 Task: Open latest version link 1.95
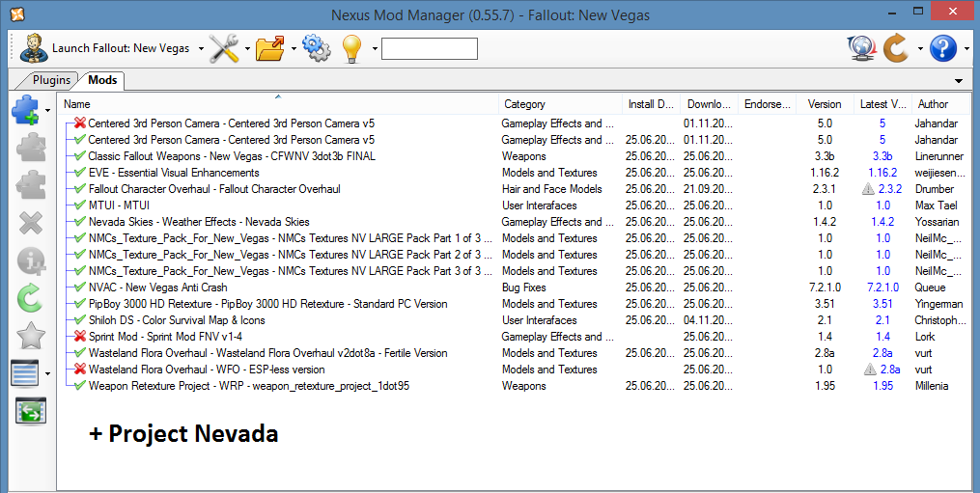tap(882, 386)
